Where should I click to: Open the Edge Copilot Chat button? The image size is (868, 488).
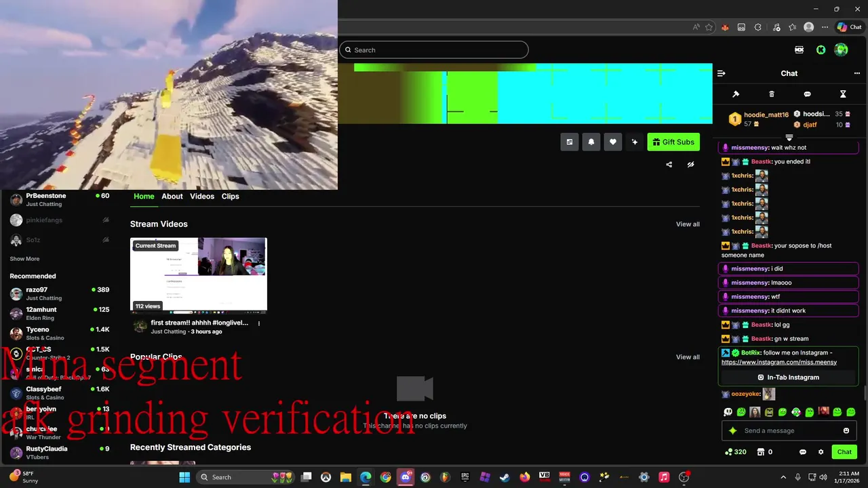pyautogui.click(x=849, y=27)
